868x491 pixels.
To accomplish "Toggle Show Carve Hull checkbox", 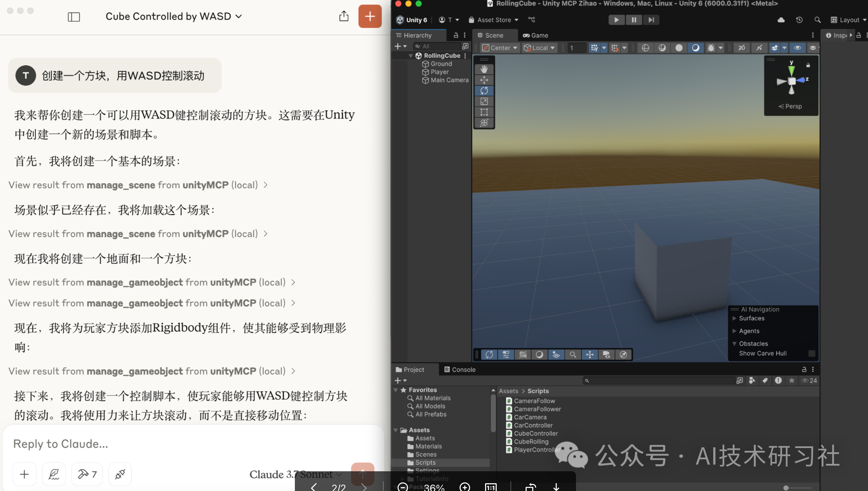I will (812, 353).
